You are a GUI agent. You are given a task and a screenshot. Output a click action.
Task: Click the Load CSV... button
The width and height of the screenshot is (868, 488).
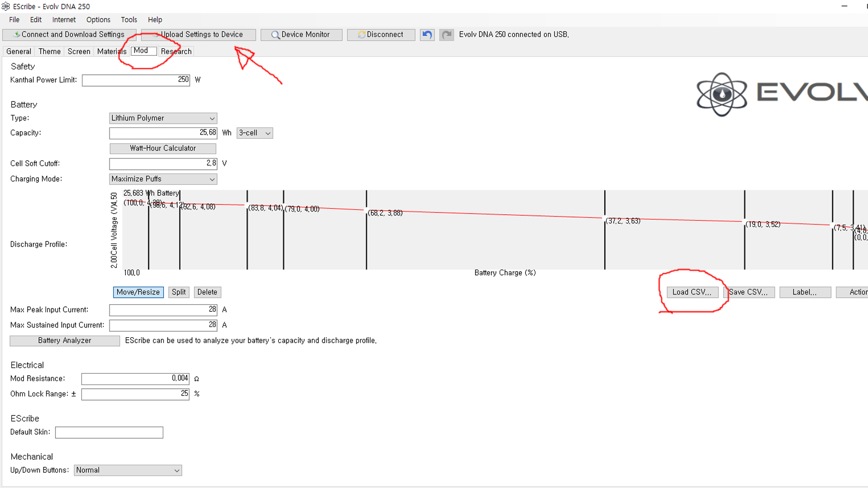[692, 292]
